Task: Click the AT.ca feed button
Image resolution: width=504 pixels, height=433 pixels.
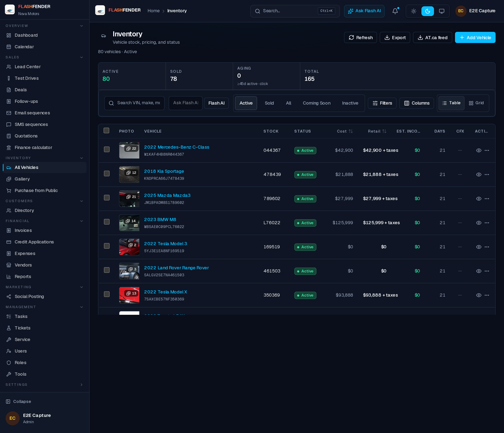Action: [x=432, y=38]
